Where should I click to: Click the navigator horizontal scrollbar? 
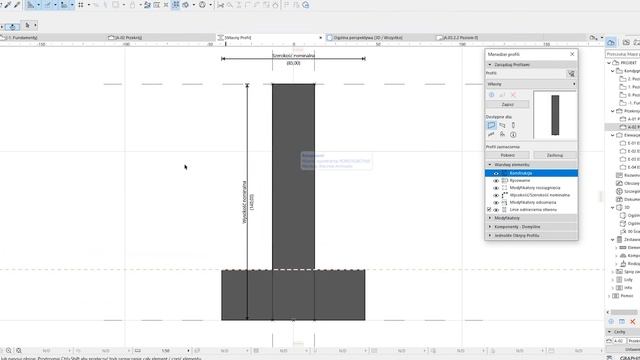point(623,312)
